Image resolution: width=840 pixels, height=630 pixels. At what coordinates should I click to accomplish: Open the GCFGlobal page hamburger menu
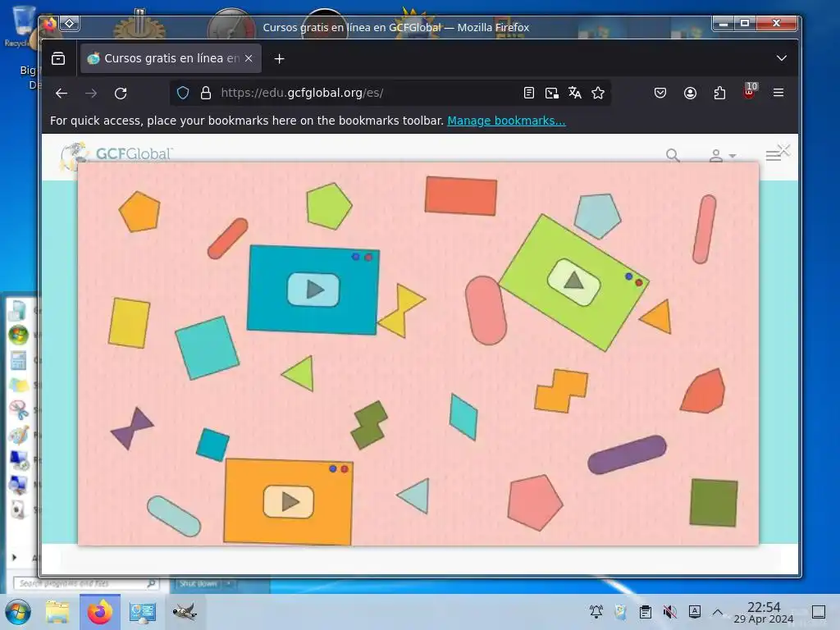pyautogui.click(x=773, y=156)
